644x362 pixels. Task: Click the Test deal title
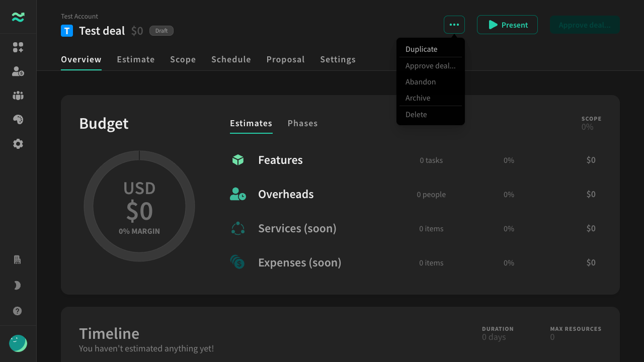tap(102, 31)
